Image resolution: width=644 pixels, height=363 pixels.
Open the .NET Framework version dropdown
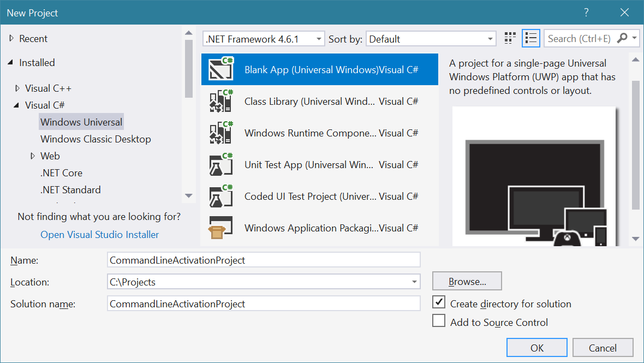[264, 39]
